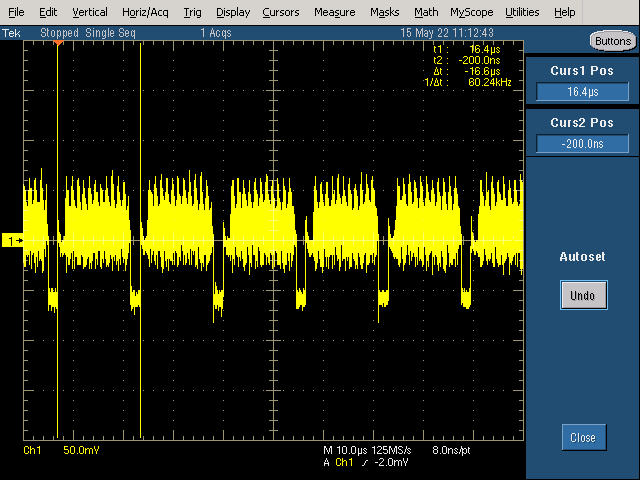This screenshot has width=640, height=480.
Task: Open the Display menu
Action: 233,12
